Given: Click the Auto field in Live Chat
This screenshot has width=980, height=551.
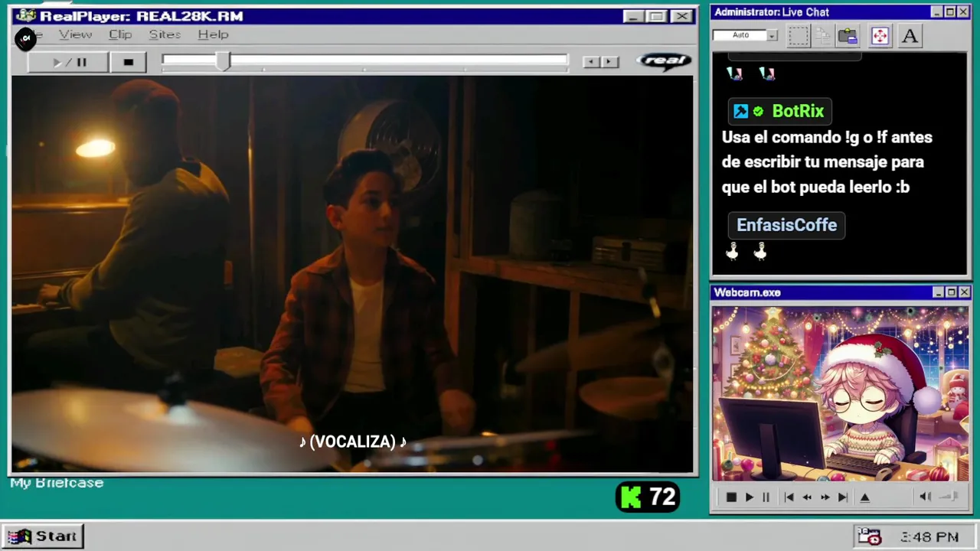Looking at the screenshot, I should click(740, 35).
